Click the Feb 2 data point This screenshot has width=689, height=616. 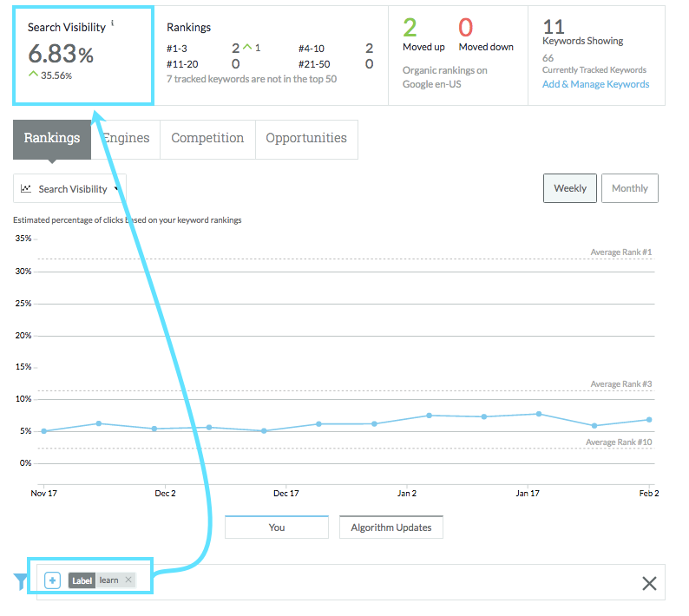pos(649,420)
